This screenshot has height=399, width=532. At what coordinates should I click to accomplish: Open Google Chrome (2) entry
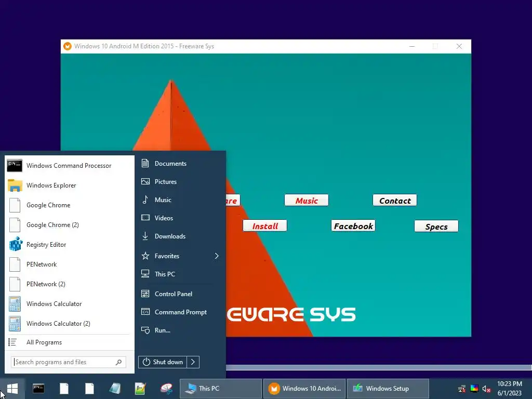(x=69, y=224)
